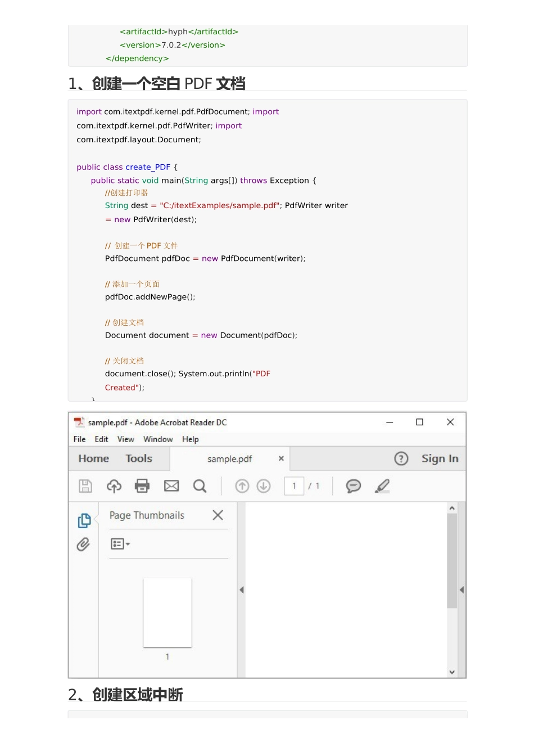Open the Find text magnifier icon
This screenshot has width=534, height=756.
pyautogui.click(x=200, y=486)
